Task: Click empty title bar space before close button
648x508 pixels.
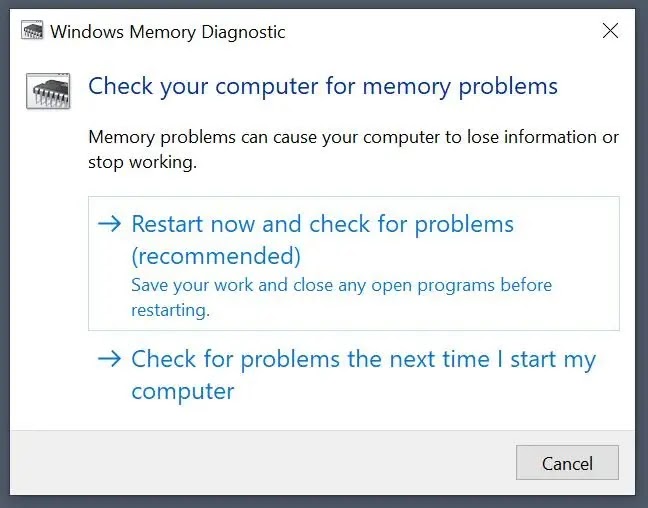Action: click(442, 31)
